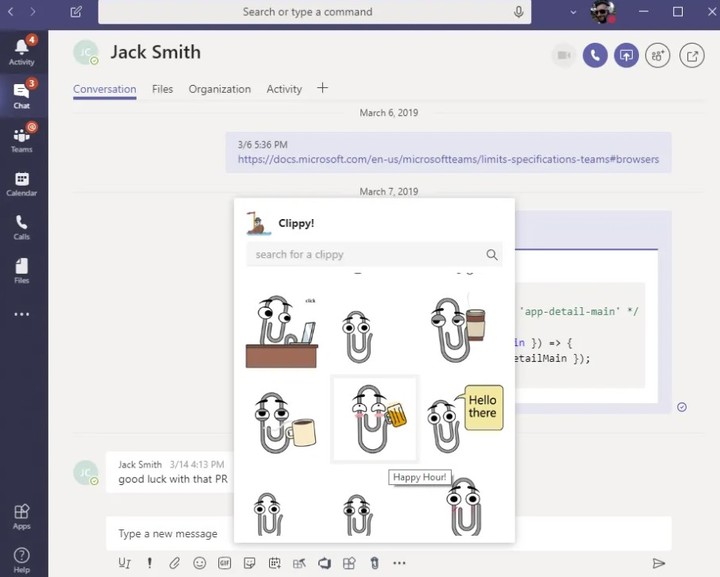Send the message with arrow icon
Viewport: 720px width, 577px height.
659,563
